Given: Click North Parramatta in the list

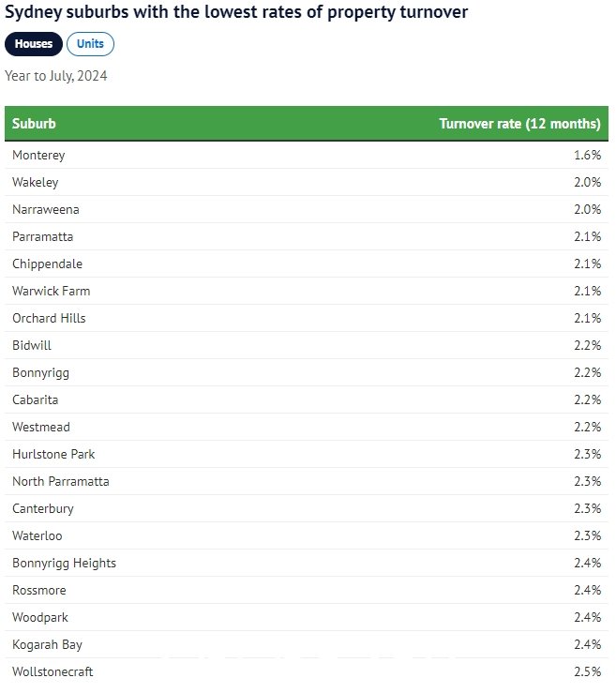Looking at the screenshot, I should (x=61, y=481).
